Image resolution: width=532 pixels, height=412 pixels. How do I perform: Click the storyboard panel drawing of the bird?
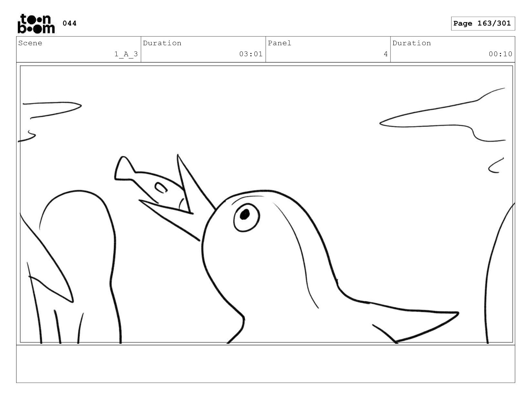coord(266,204)
